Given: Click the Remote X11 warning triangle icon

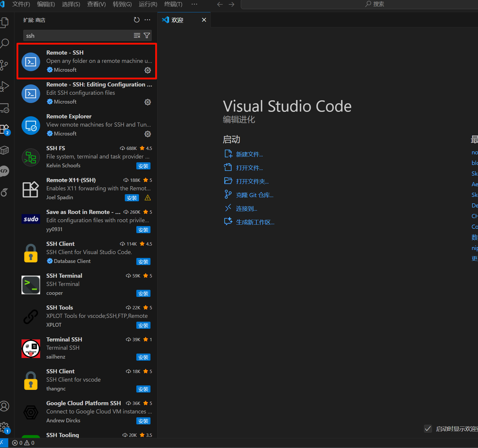Looking at the screenshot, I should [148, 198].
